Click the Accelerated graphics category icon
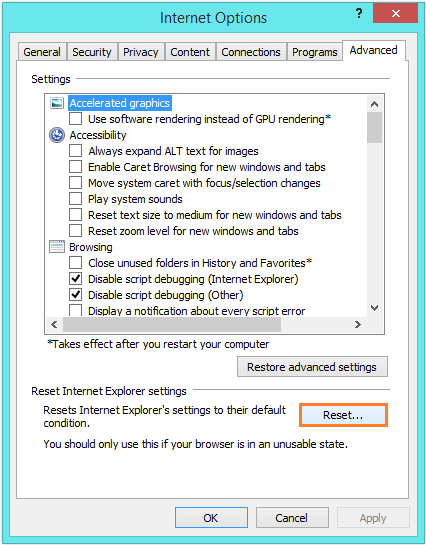Viewport: 426px width, 545px height. pos(57,103)
